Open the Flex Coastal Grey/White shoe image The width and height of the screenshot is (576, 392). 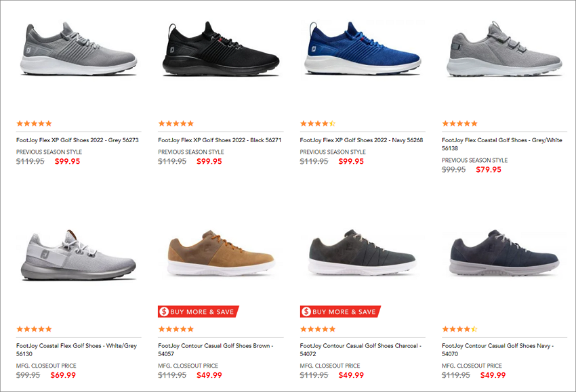(504, 49)
